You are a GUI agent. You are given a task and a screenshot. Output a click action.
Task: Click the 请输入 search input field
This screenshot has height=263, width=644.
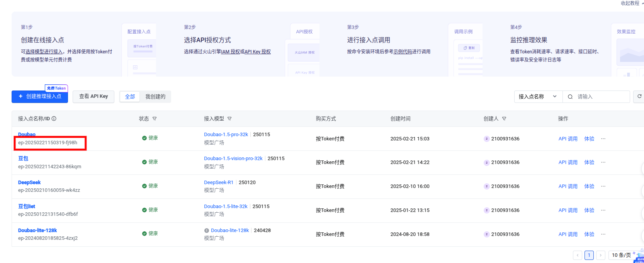[601, 97]
